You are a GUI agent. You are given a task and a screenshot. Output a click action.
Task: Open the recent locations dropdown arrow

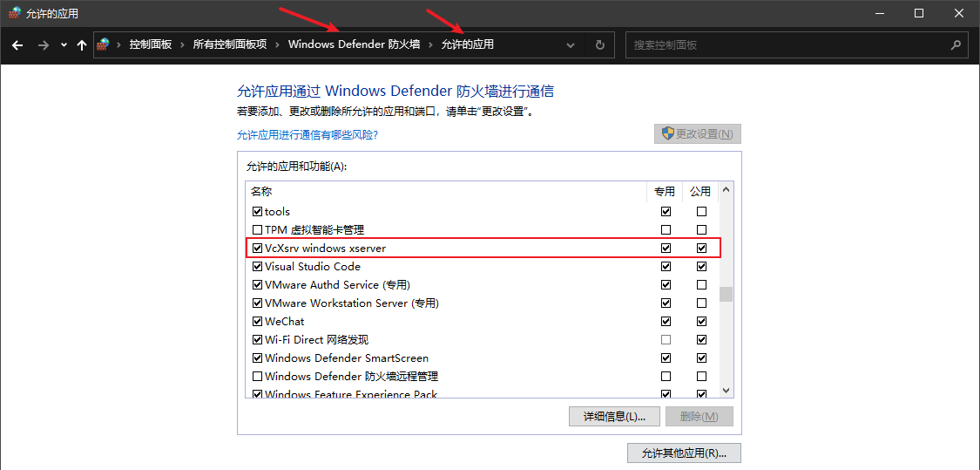(64, 45)
